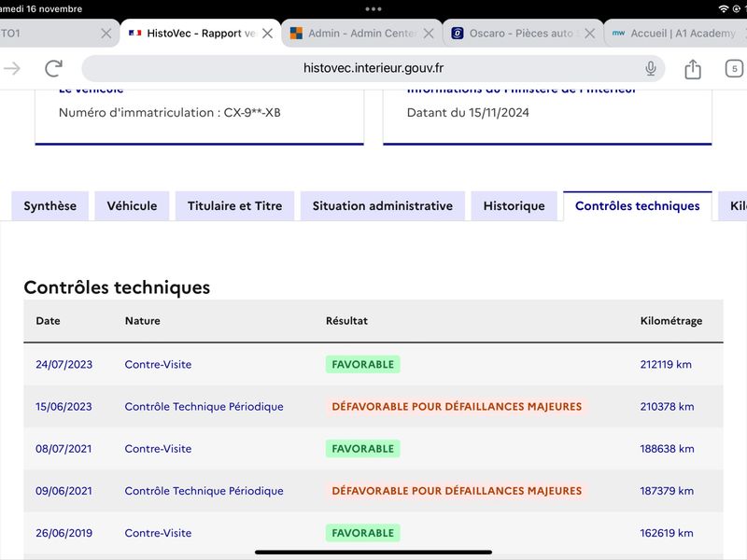The image size is (747, 560).
Task: Click Contrôle Technique Périodique in 15/06/2023 row
Action: (204, 407)
